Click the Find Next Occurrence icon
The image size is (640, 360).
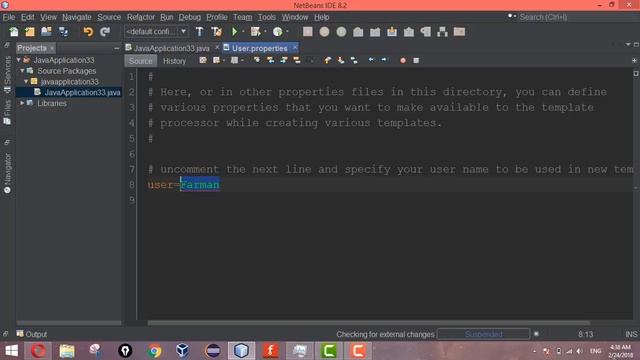tap(284, 60)
